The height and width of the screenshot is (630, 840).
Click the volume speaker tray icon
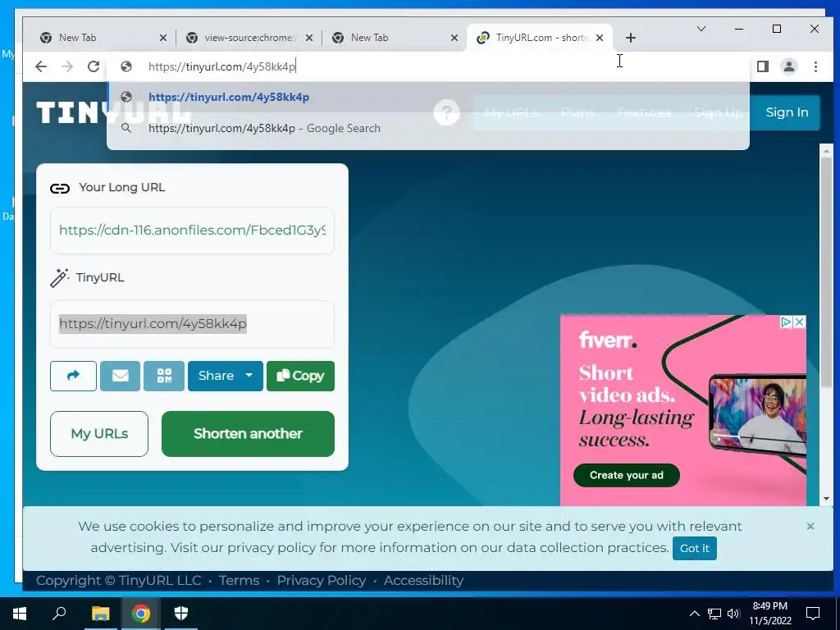[x=733, y=614]
